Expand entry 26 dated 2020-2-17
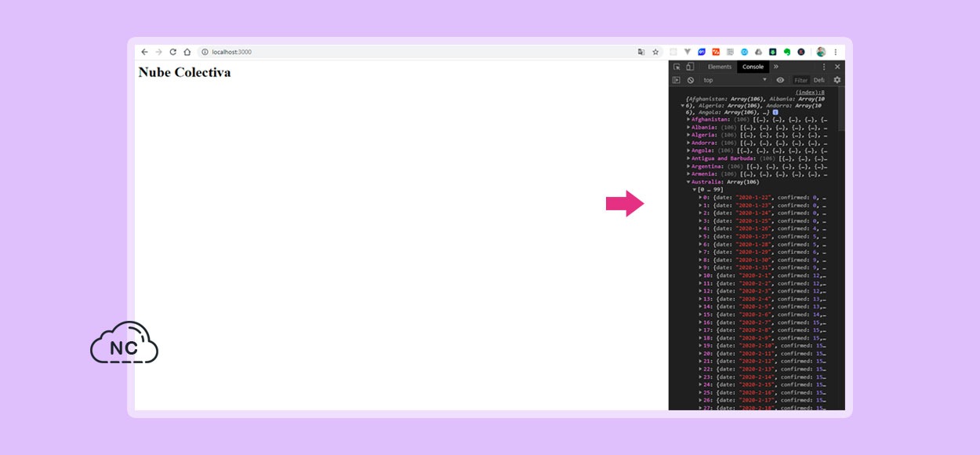980x455 pixels. click(x=701, y=400)
